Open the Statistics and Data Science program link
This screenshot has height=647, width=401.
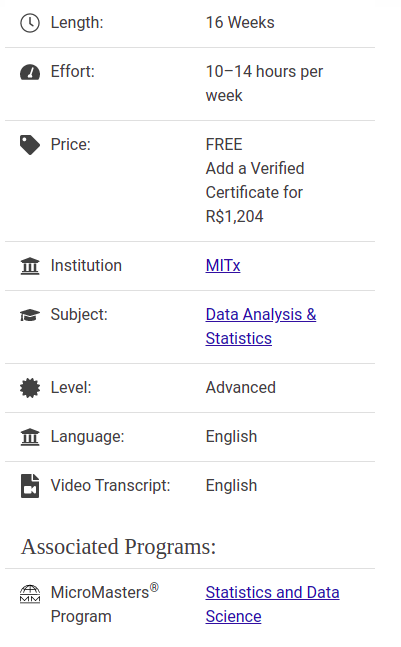(x=272, y=604)
